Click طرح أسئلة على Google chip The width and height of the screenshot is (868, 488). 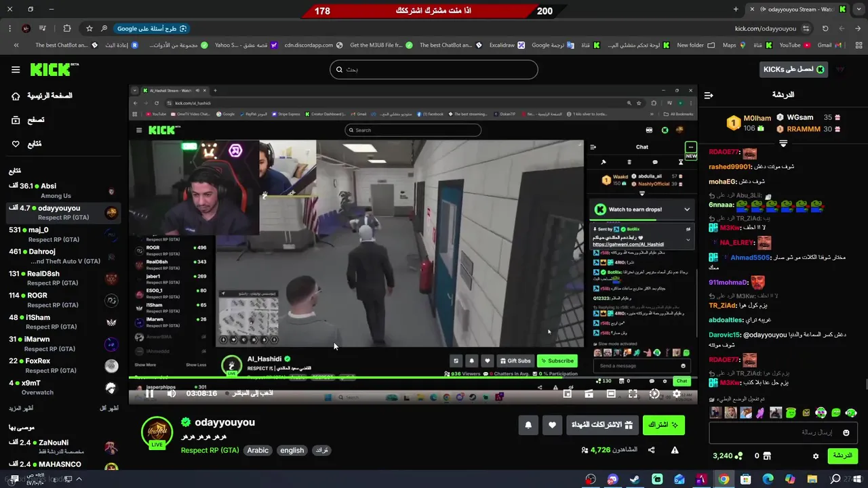coord(152,28)
